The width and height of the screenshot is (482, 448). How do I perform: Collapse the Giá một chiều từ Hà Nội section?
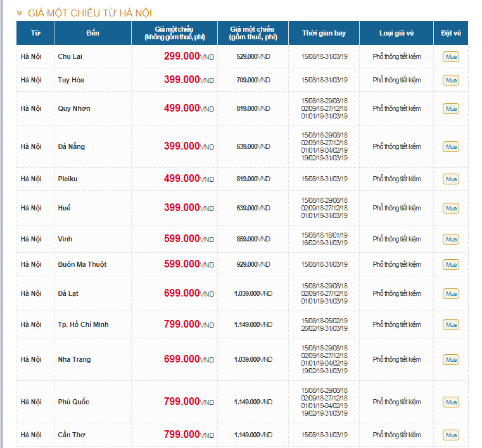(x=20, y=13)
